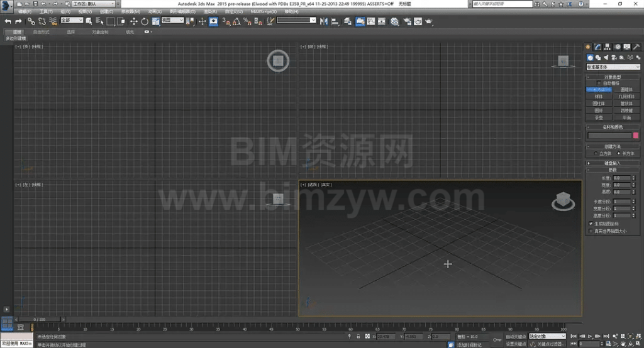Select the 立方体 radio button

point(596,153)
